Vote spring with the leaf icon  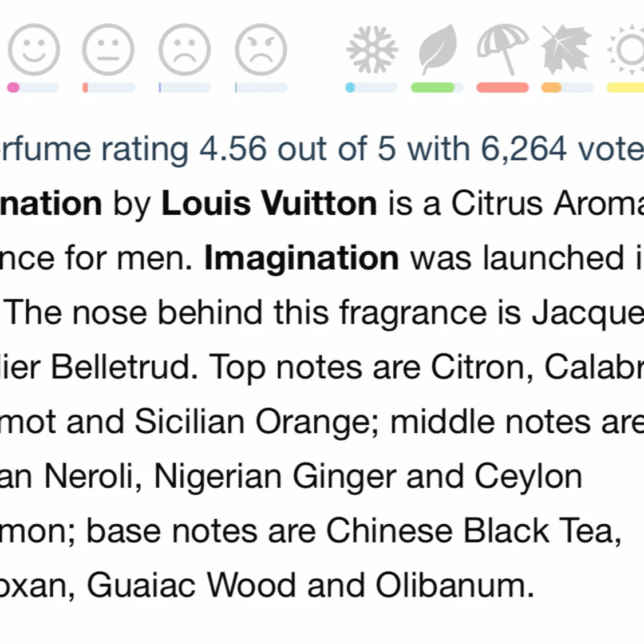(438, 50)
